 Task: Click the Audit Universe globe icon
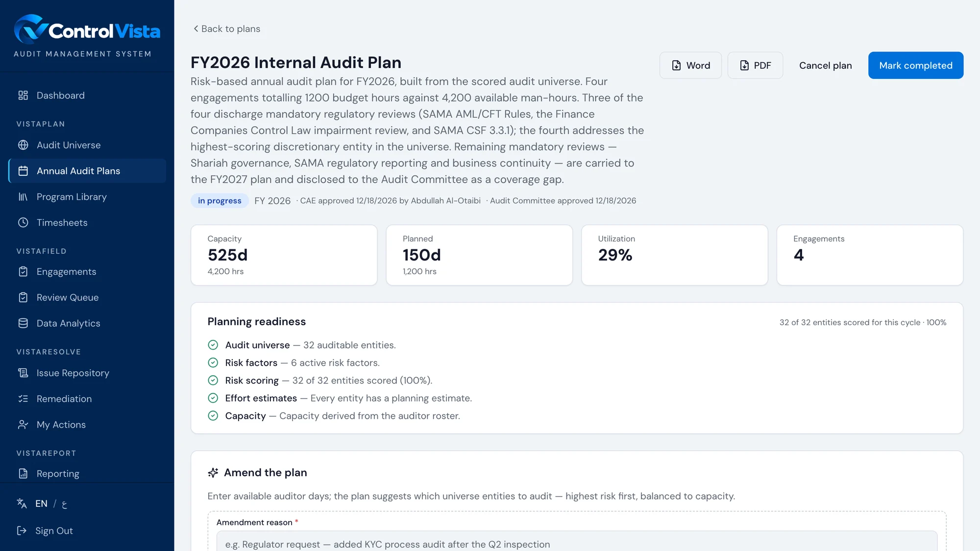tap(23, 145)
